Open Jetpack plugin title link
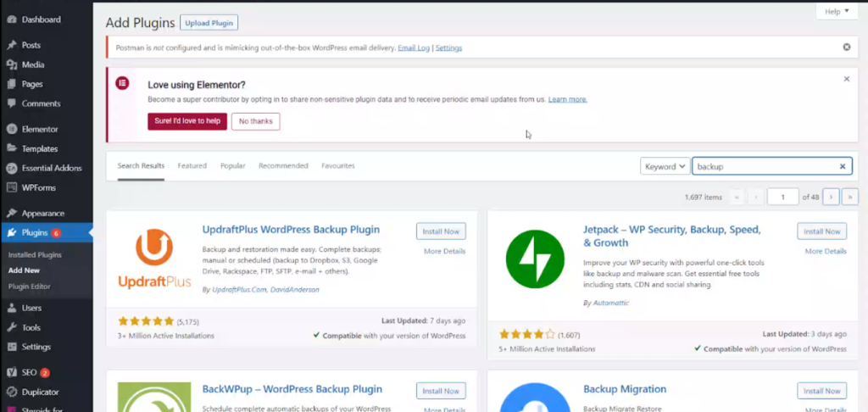 (672, 236)
